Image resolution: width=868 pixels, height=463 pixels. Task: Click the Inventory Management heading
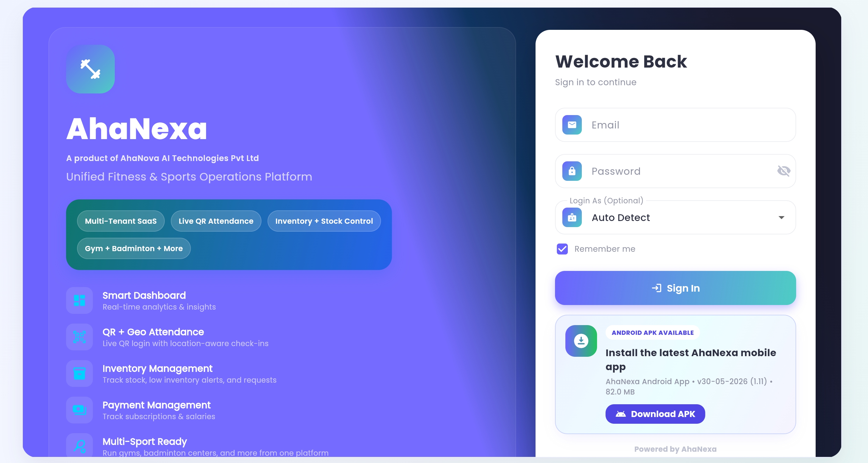(157, 368)
